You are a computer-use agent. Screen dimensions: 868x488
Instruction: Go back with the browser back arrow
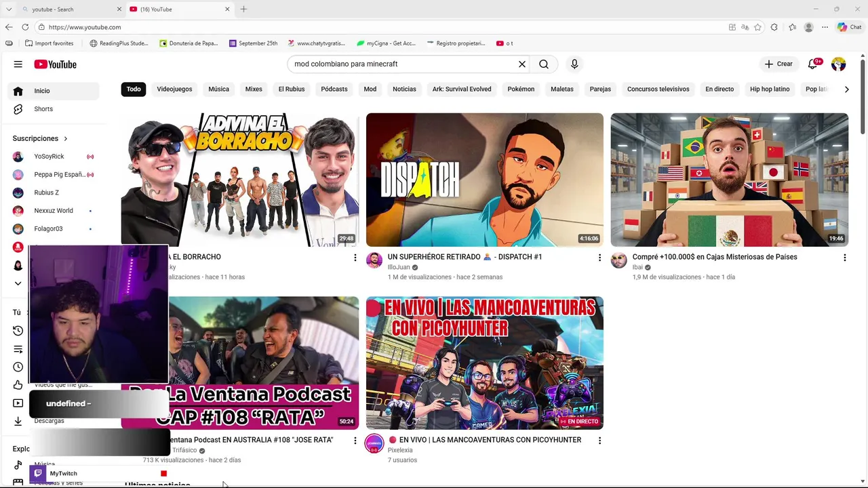tap(9, 27)
